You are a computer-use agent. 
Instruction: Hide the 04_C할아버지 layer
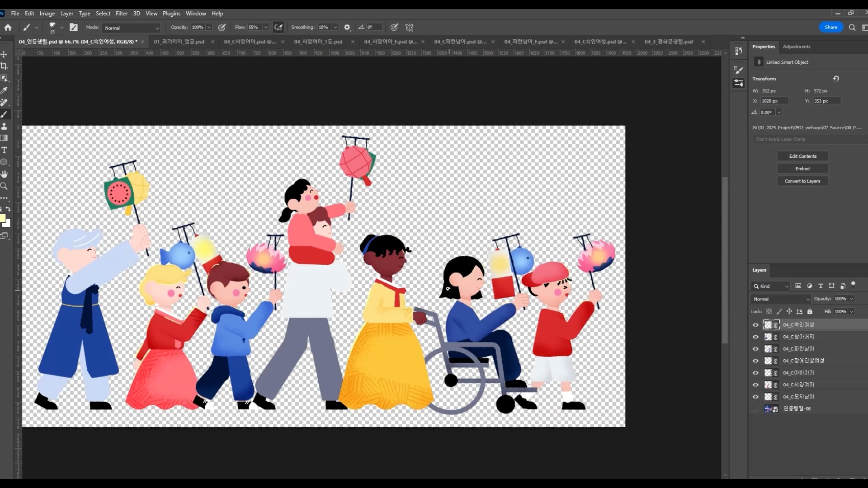point(755,337)
